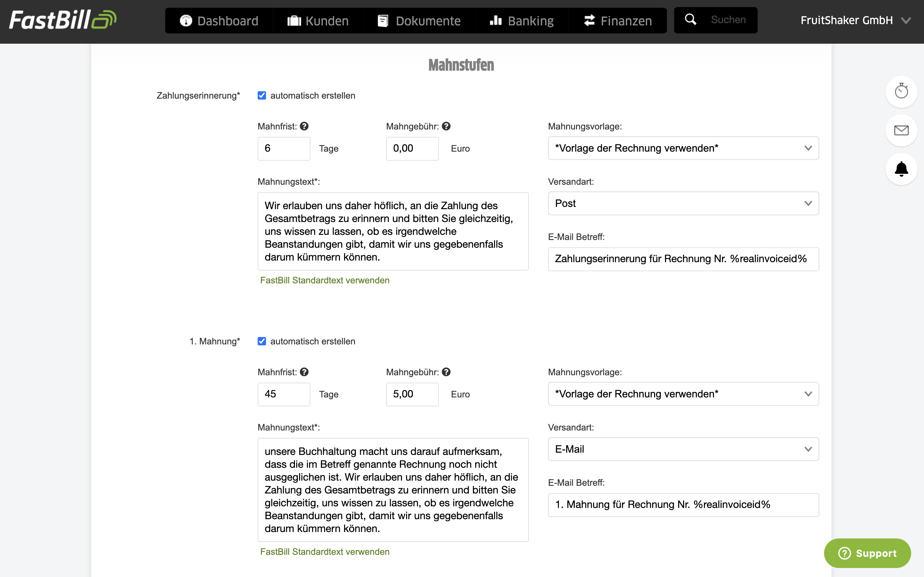Click the 1. Mahnung Mahnungstext textarea
This screenshot has height=577, width=924.
[x=393, y=490]
